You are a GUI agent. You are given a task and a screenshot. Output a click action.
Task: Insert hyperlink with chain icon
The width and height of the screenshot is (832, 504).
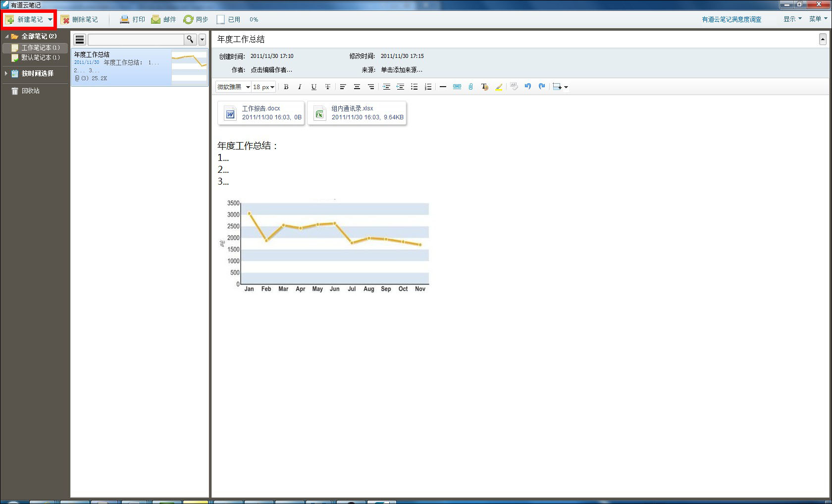[457, 87]
